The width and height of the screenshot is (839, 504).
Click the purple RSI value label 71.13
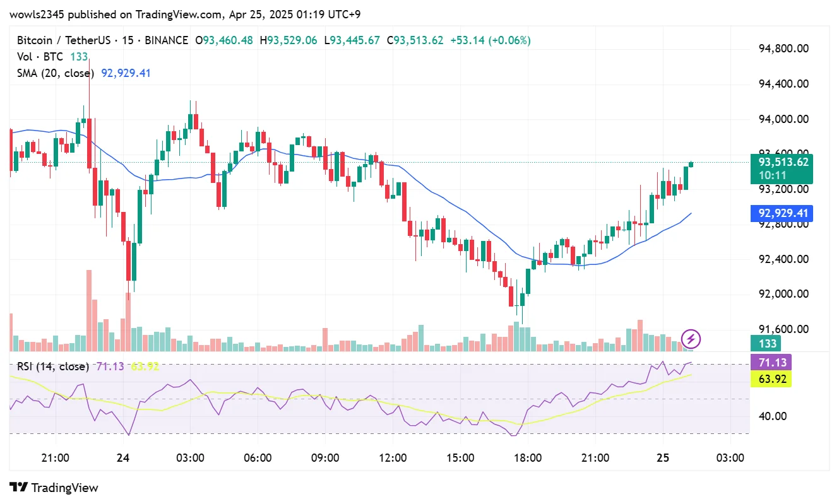[770, 363]
